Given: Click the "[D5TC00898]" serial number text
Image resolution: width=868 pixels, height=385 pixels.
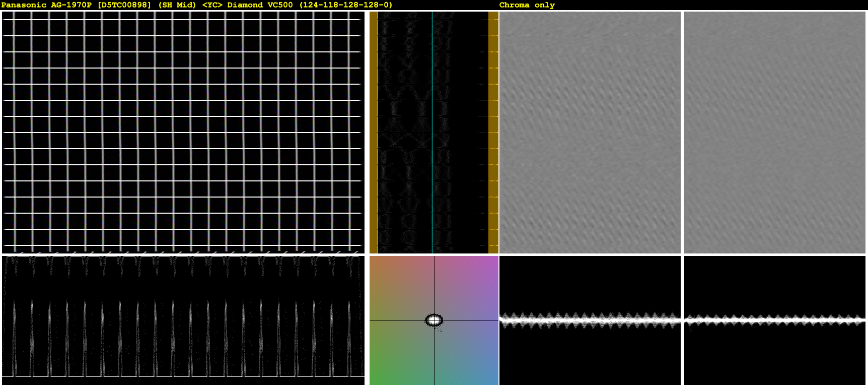Looking at the screenshot, I should tap(124, 5).
